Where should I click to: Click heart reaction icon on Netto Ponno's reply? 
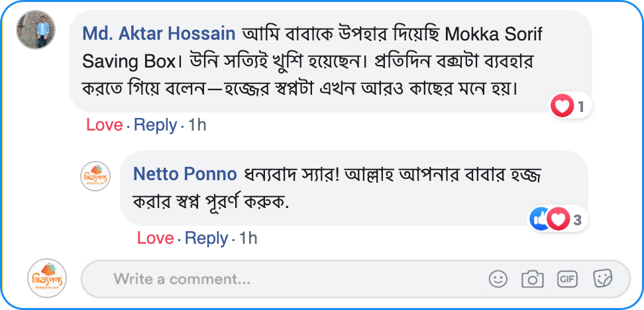tap(559, 219)
